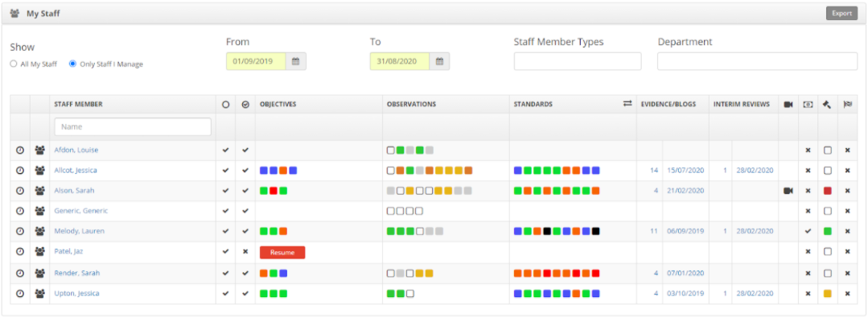Open Afdon, Louise staff link
868x318 pixels.
coord(76,150)
